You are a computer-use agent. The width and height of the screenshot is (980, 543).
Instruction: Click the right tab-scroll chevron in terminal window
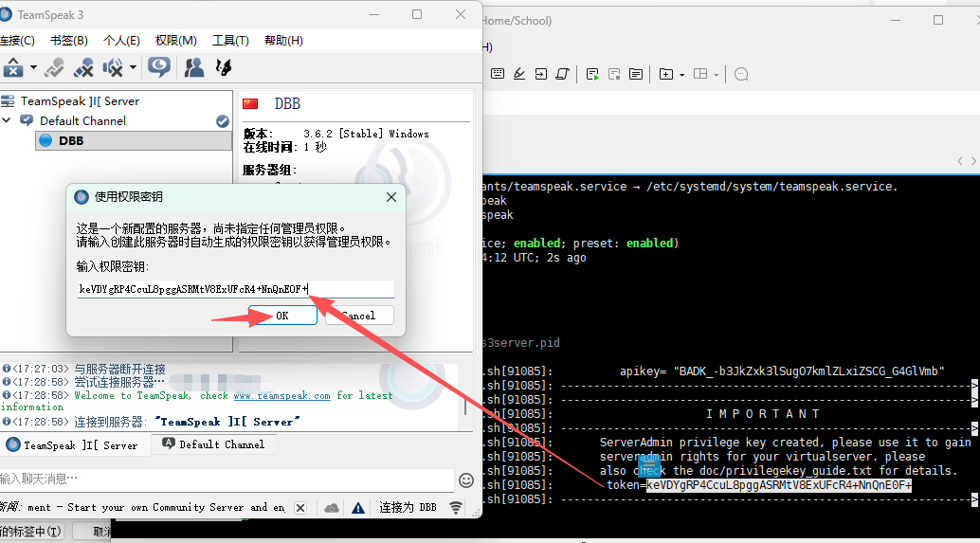click(x=973, y=161)
